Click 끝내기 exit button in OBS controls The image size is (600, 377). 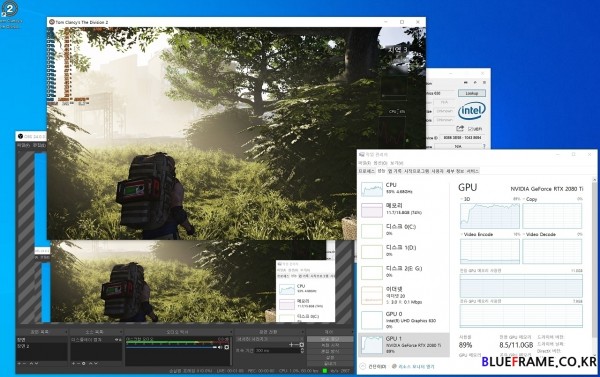coord(330,363)
